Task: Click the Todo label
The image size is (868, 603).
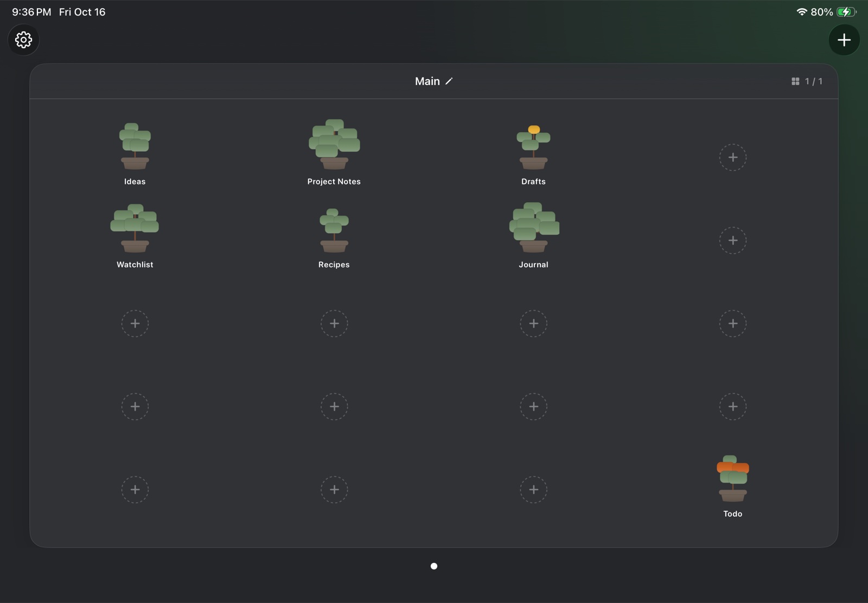Action: (733, 514)
